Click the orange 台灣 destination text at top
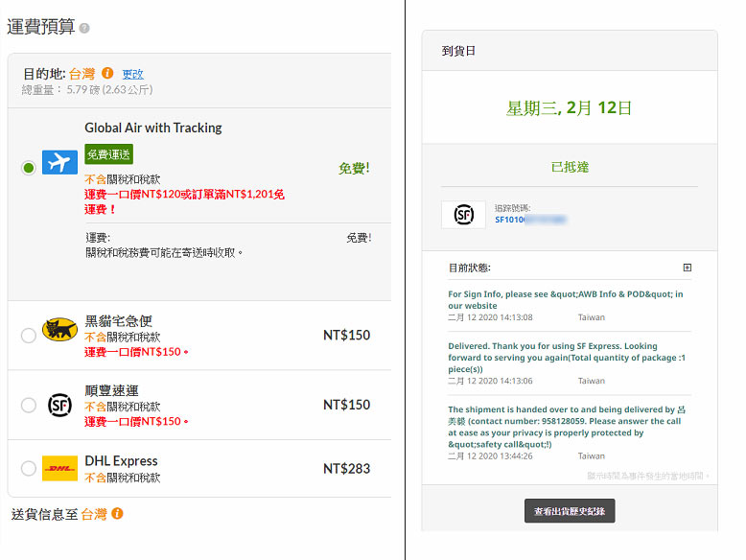This screenshot has height=560, width=746. pos(82,74)
